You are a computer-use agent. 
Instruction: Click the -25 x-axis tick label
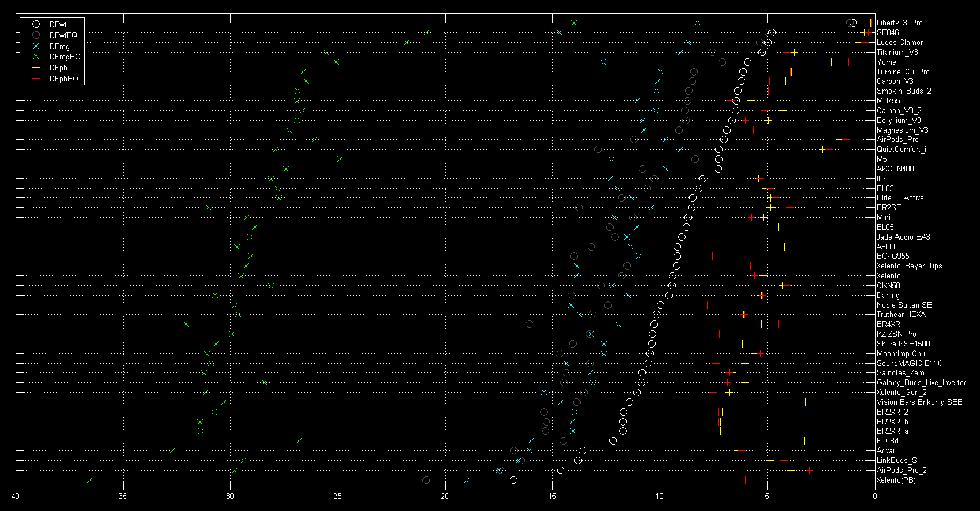point(337,496)
